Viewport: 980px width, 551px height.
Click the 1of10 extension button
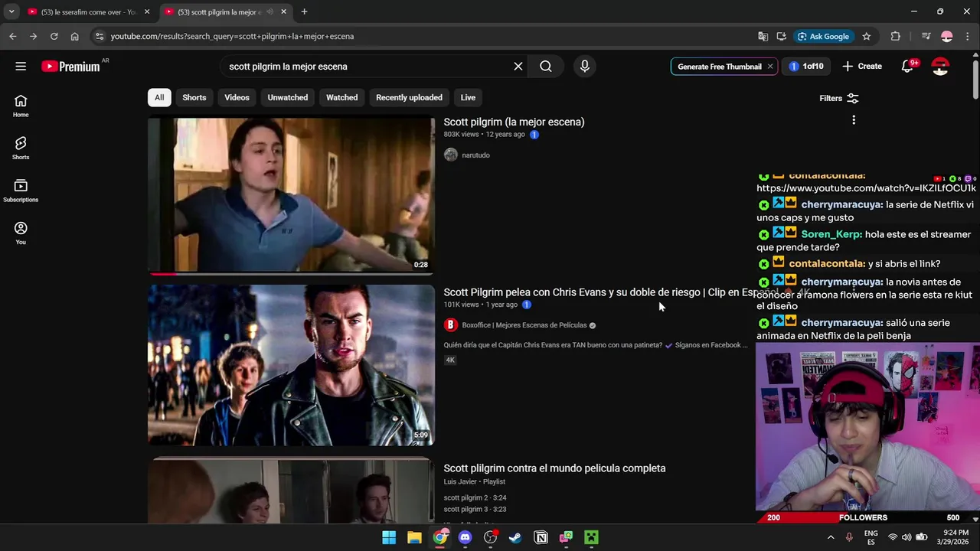[806, 67]
